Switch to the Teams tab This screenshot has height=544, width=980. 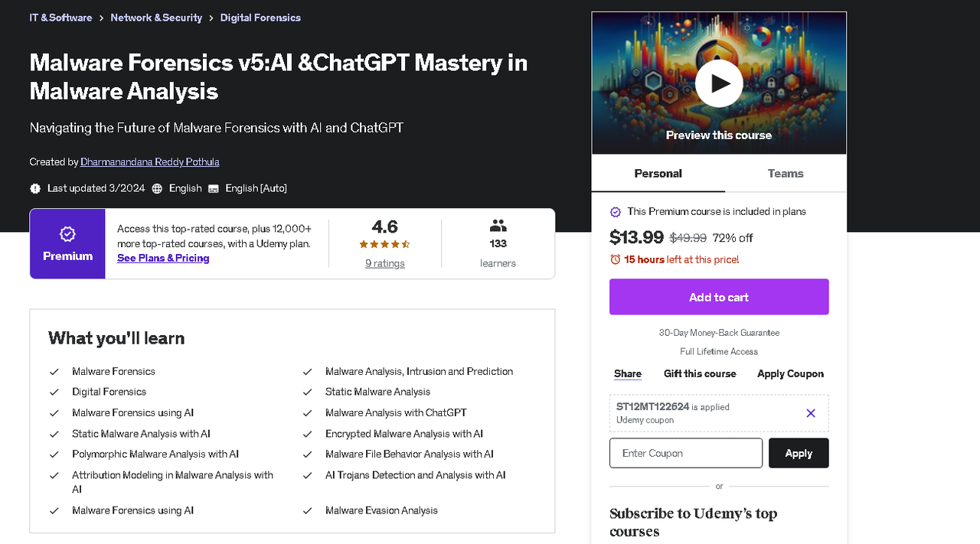coord(786,174)
